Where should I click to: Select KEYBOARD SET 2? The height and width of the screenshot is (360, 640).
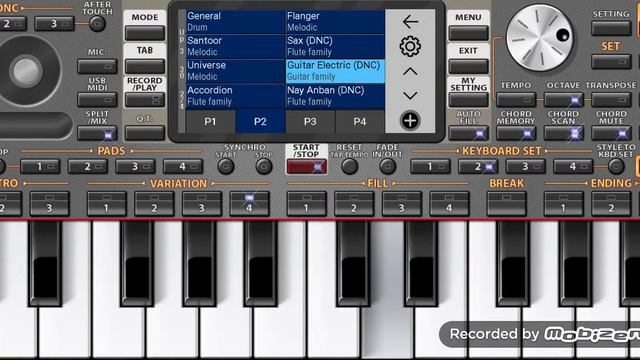(478, 167)
